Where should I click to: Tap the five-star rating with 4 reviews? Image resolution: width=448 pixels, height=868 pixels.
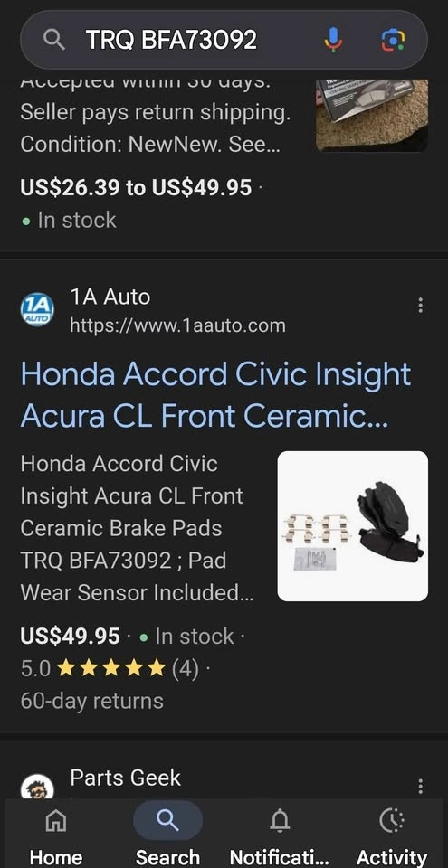coord(110,669)
